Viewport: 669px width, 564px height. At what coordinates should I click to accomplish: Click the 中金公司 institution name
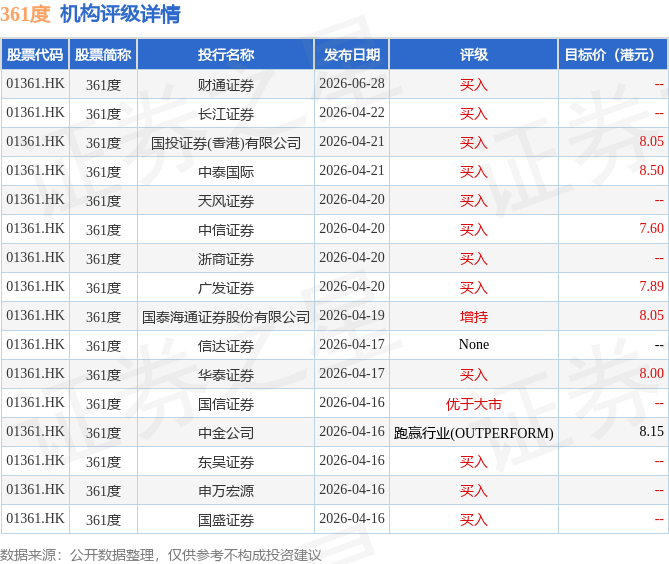(x=226, y=433)
